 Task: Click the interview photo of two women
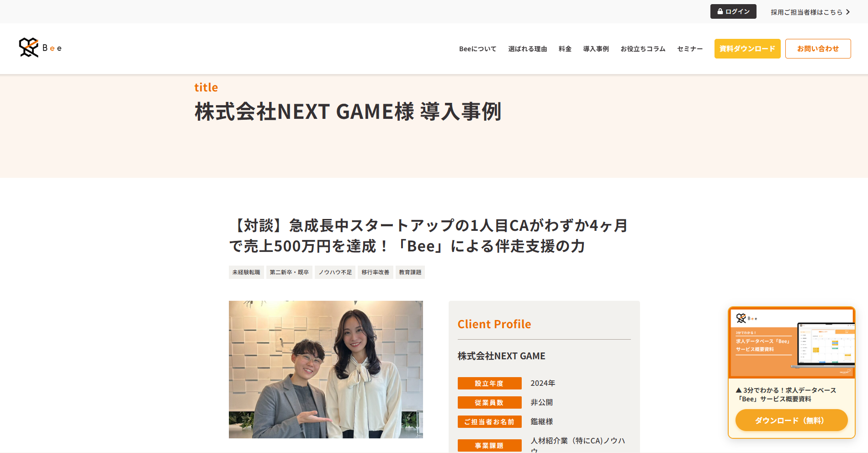point(326,369)
